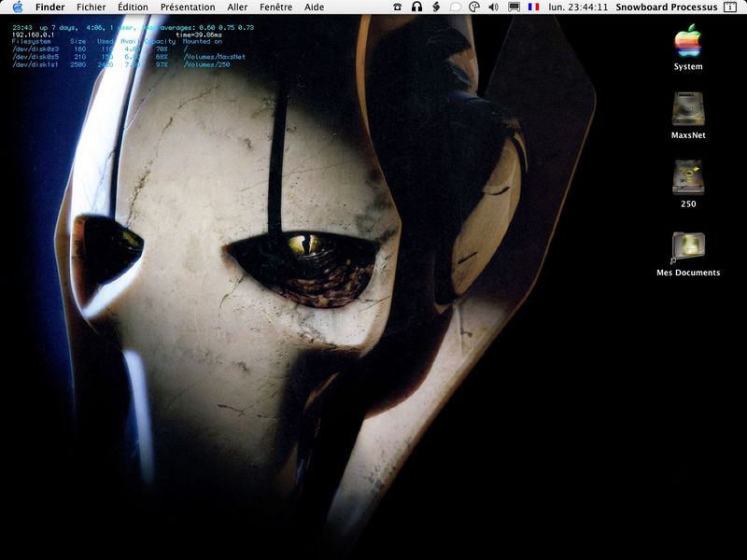
Task: Select the System drive on desktop
Action: 688,48
